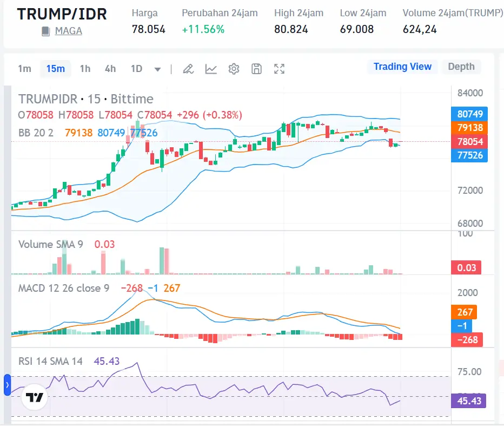The width and height of the screenshot is (504, 426).
Task: Click the Volume SMA 9 label
Action: point(52,244)
